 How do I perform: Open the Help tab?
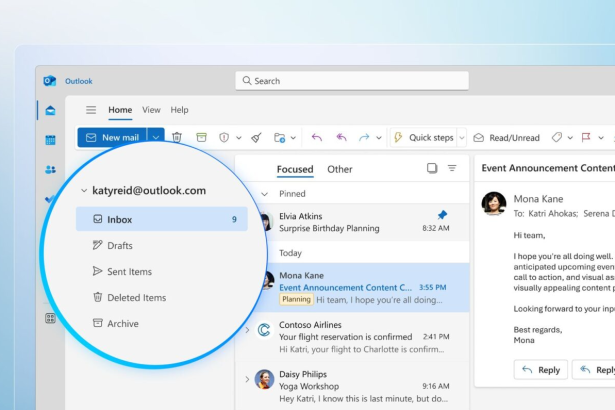click(x=179, y=110)
